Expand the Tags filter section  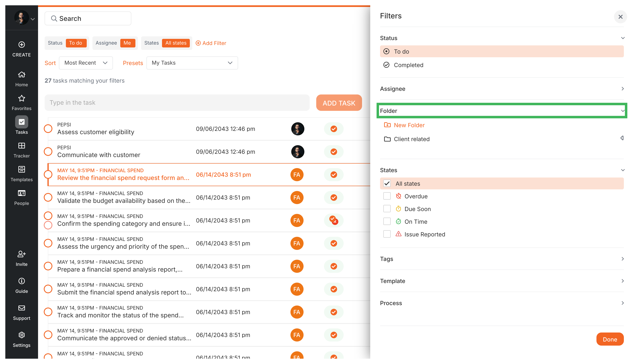point(622,259)
